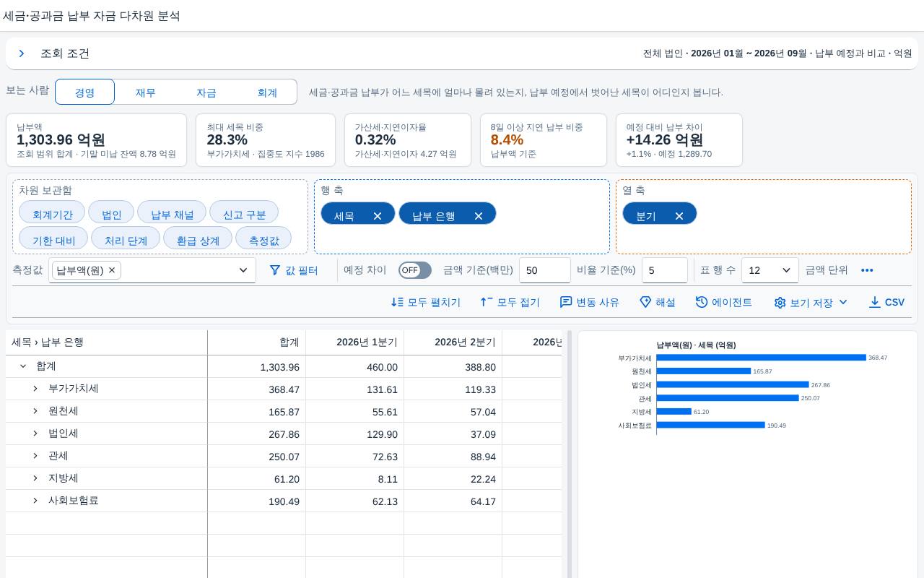The width and height of the screenshot is (924, 578).
Task: Open the more options ellipsis menu
Action: point(867,270)
